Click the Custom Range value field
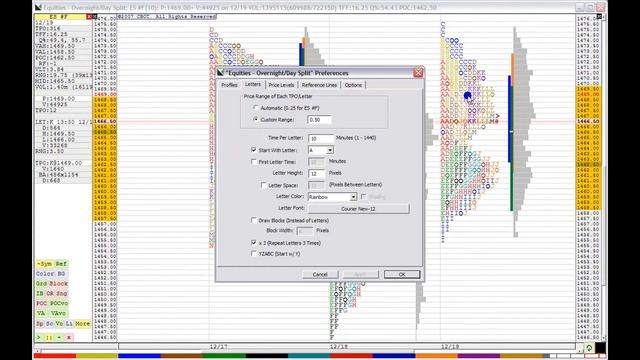Image resolution: width=640 pixels, height=360 pixels. [x=319, y=120]
